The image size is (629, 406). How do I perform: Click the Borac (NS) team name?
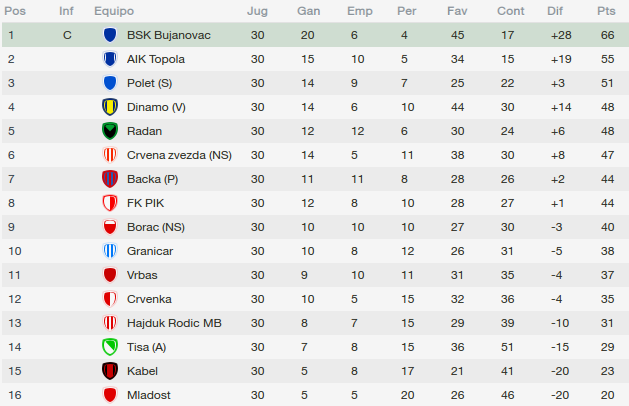point(156,227)
